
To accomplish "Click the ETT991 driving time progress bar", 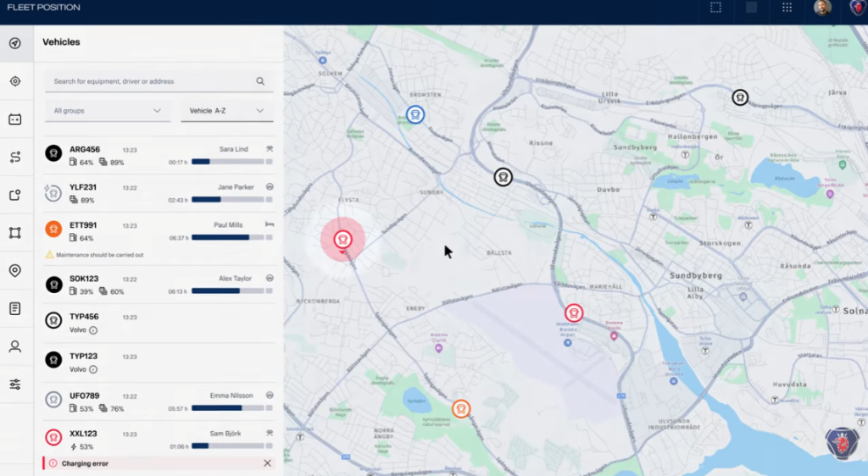I will click(x=227, y=237).
